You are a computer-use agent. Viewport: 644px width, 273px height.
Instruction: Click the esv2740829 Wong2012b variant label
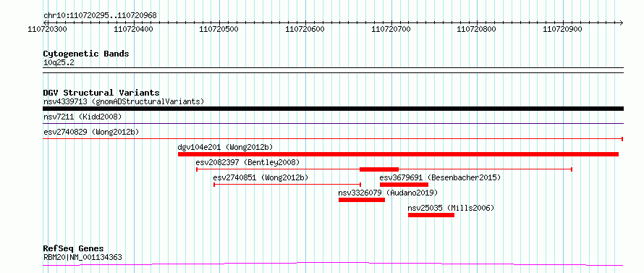(91, 132)
